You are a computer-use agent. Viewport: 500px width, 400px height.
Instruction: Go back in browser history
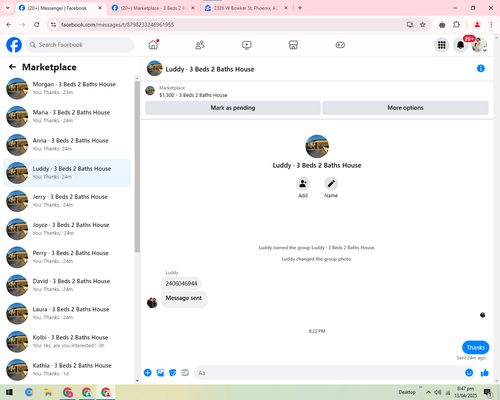coord(9,24)
